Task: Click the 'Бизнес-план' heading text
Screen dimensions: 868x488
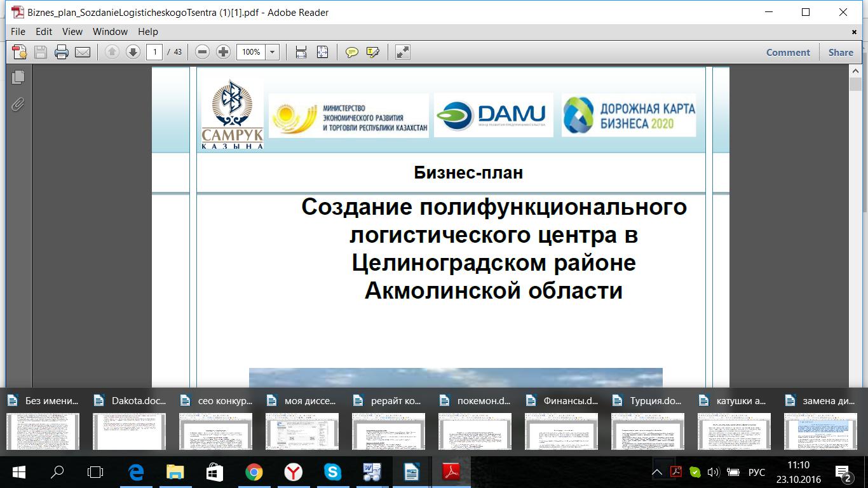Action: 468,172
